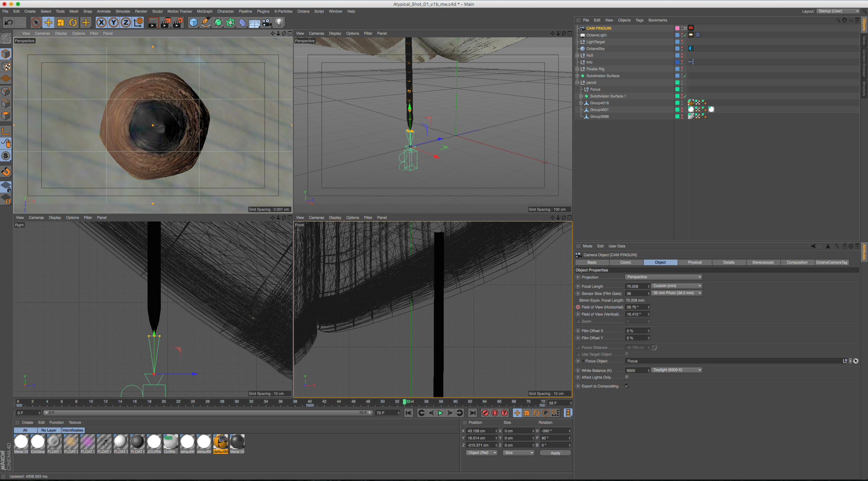Click the Record Active Objects key icon
The height and width of the screenshot is (481, 868).
[485, 413]
